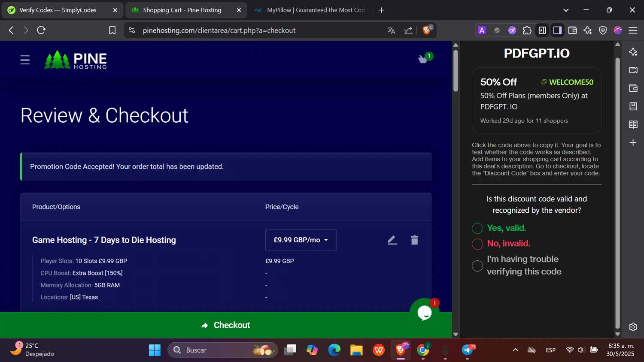
Task: Open Microsoft Edge from the taskbar
Action: 334,350
